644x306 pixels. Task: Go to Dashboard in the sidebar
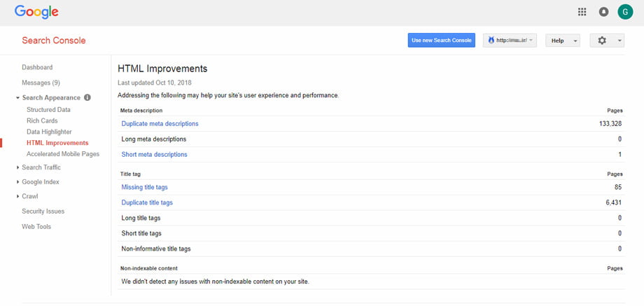pos(37,67)
